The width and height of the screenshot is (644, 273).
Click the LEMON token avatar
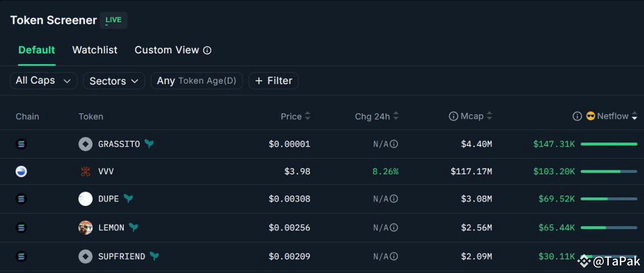86,228
